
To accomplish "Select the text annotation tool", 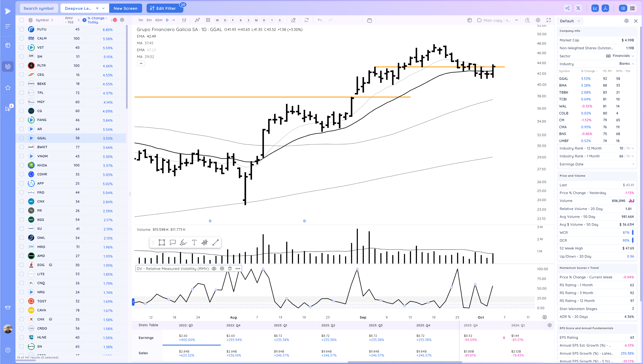I will tap(194, 242).
